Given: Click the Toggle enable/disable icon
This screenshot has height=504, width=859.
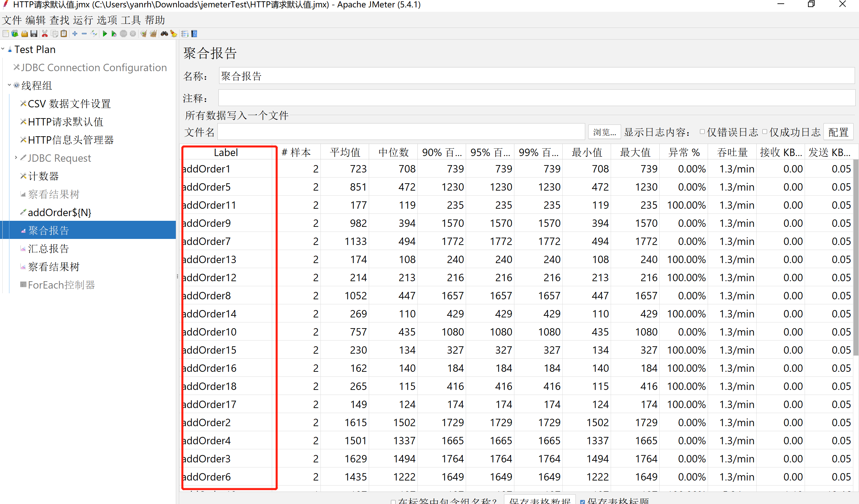Looking at the screenshot, I should [94, 34].
